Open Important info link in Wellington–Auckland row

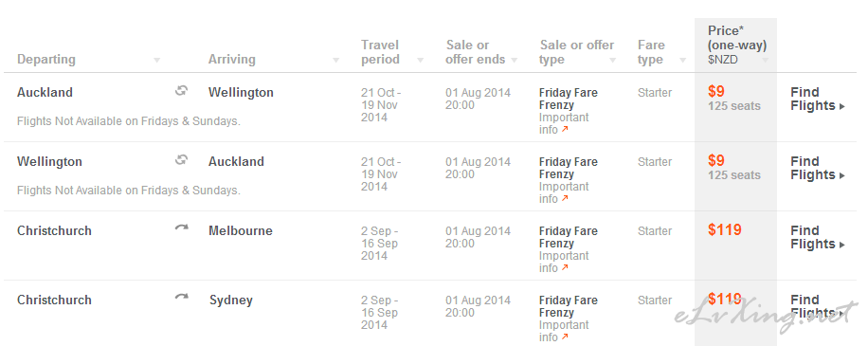564,192
